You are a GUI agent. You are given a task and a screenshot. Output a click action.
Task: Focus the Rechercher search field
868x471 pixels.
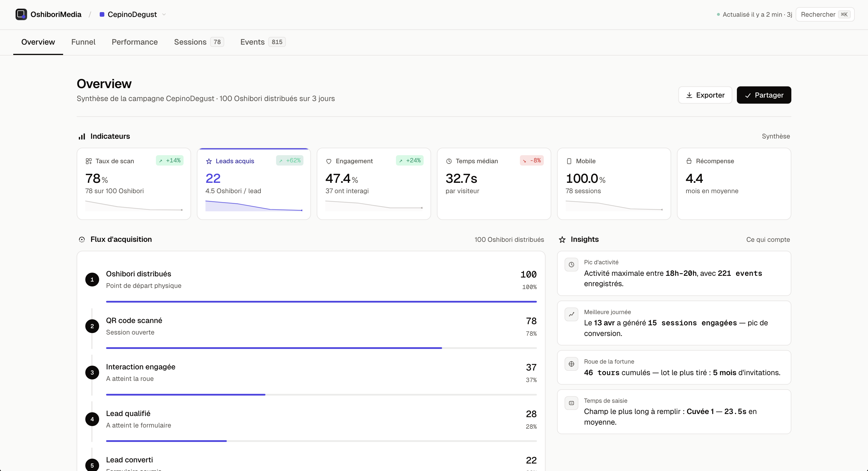click(825, 14)
